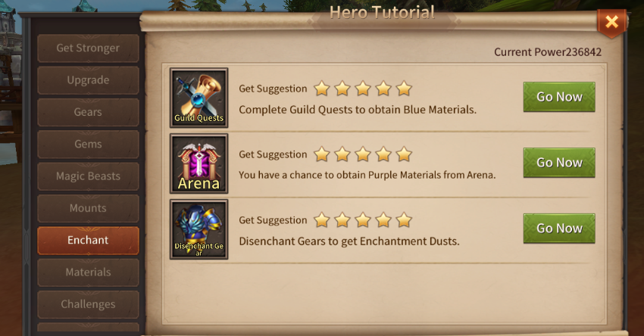The image size is (644, 336).
Task: Switch to the Upgrade tab
Action: pos(88,80)
